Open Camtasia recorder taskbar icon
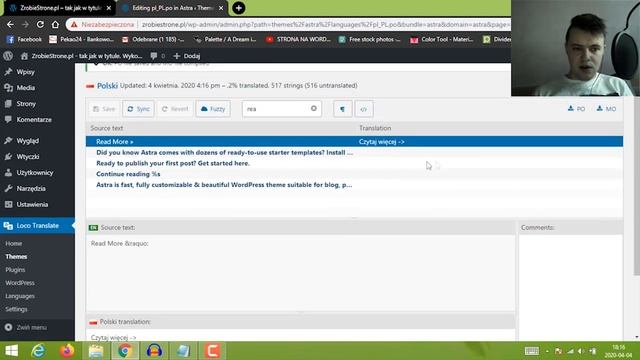Viewport: 640px width, 360px height. pyautogui.click(x=212, y=351)
